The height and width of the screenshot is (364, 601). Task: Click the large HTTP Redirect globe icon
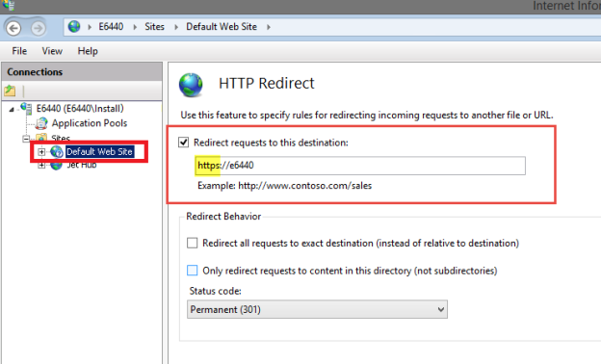pyautogui.click(x=191, y=85)
